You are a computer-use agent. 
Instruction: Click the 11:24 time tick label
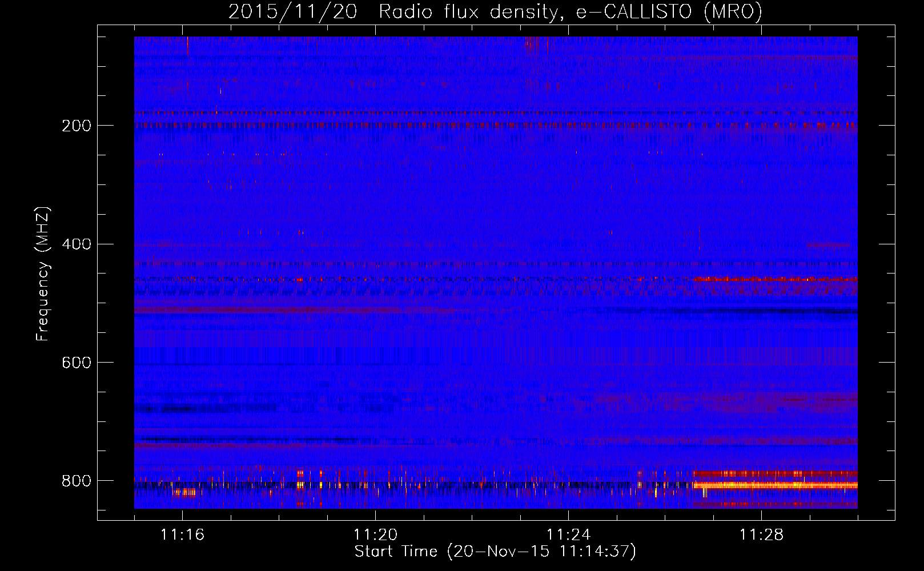(x=568, y=534)
